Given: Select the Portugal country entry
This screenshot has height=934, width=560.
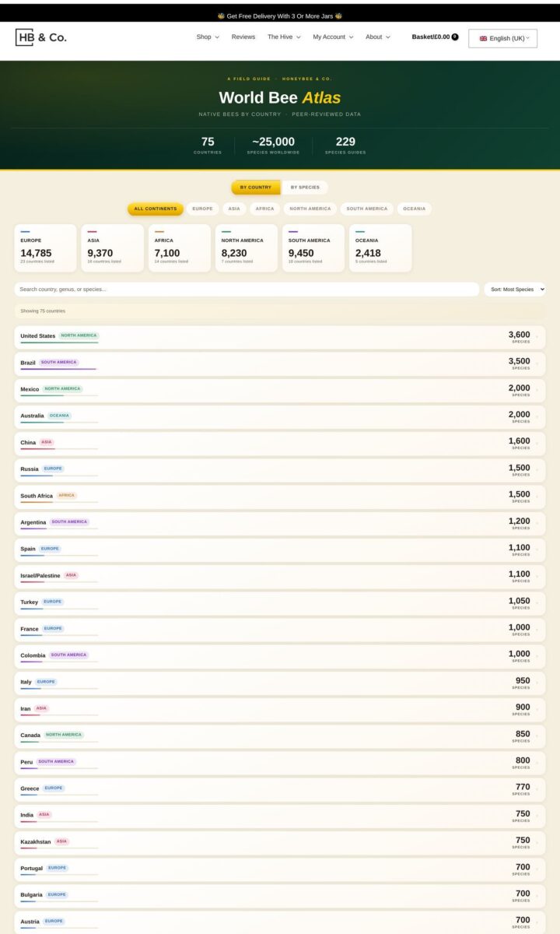Looking at the screenshot, I should coord(280,869).
